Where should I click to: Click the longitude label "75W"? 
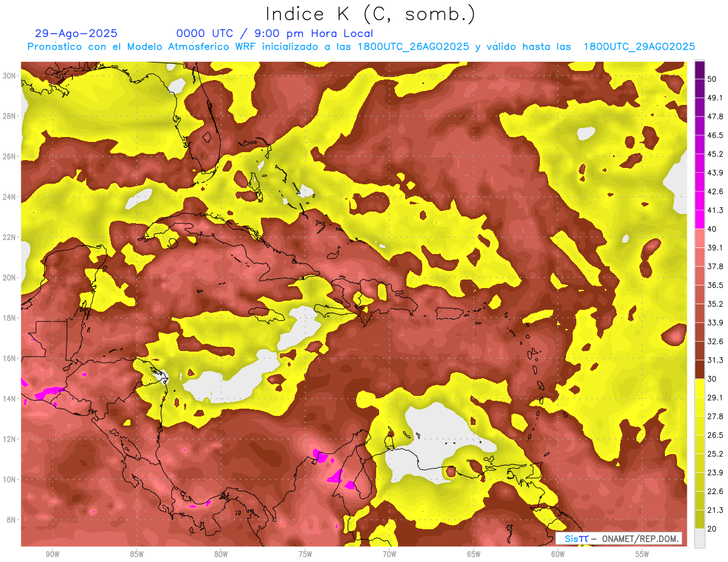point(305,554)
